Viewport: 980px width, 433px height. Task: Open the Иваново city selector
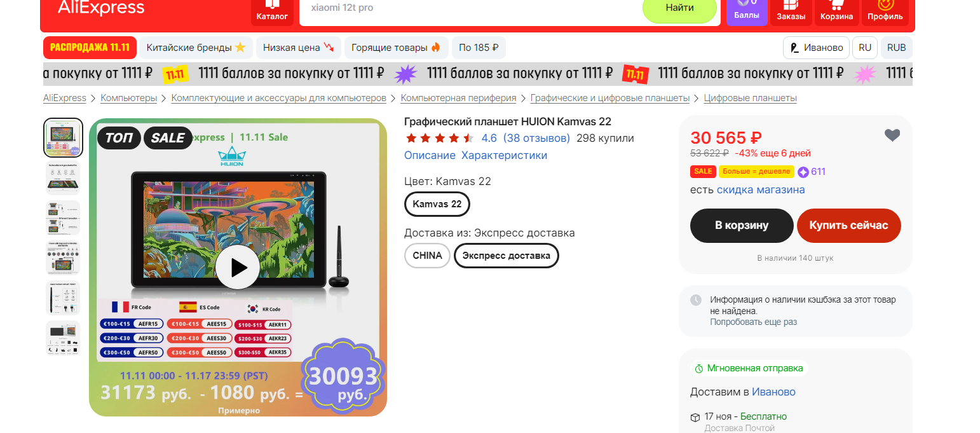pyautogui.click(x=816, y=48)
